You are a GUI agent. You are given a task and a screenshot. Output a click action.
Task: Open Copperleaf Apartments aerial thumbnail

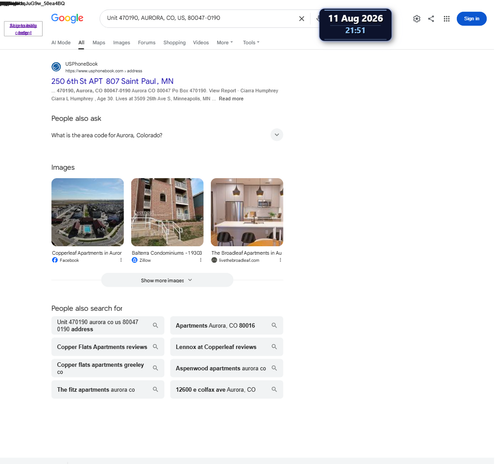pos(87,212)
